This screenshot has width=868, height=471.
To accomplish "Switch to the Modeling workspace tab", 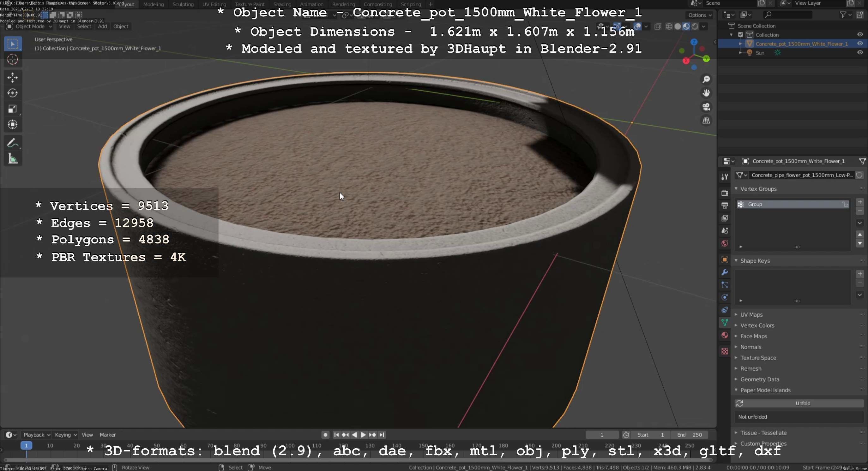I will pyautogui.click(x=153, y=4).
